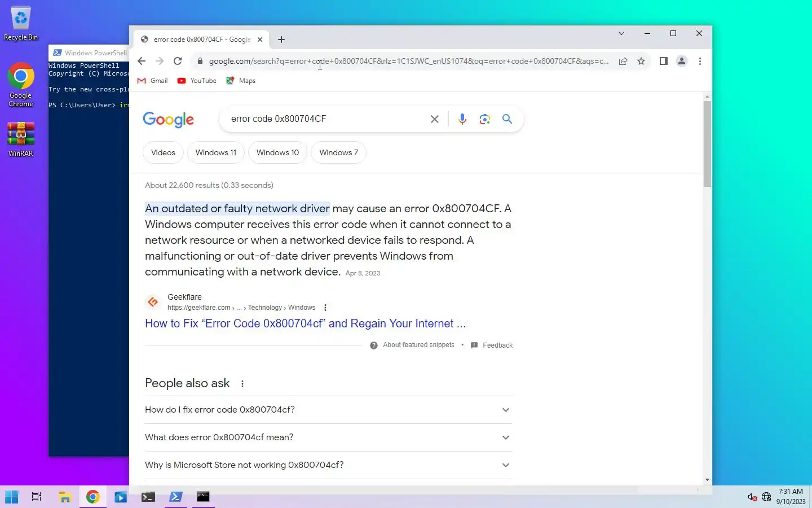Open the PowerShell taskbar icon
Screen dimensions: 812x508
tap(175, 497)
